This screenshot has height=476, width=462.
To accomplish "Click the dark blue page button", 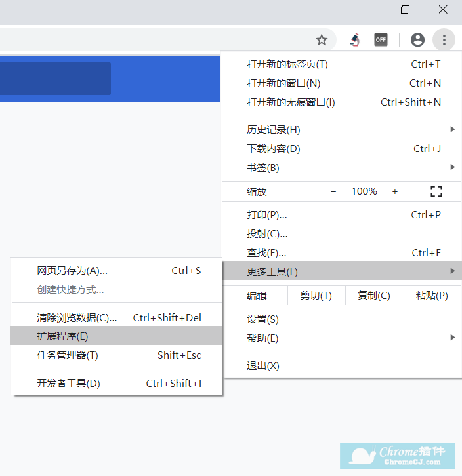I will coord(55,79).
